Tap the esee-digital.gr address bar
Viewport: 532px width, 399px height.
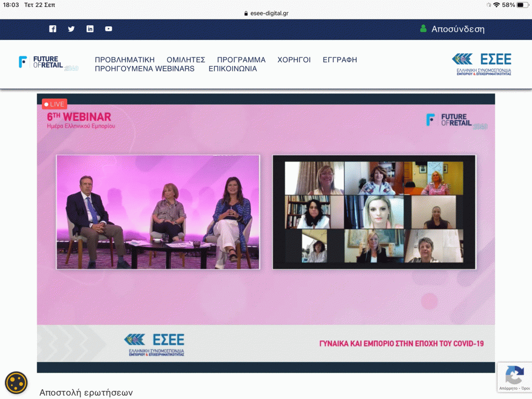(x=266, y=13)
